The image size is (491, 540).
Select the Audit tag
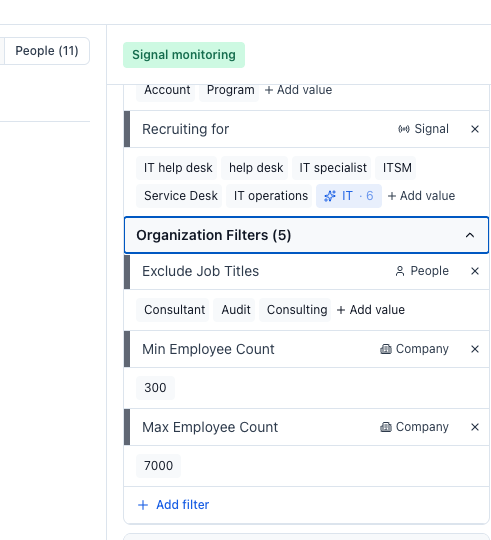pos(234,310)
